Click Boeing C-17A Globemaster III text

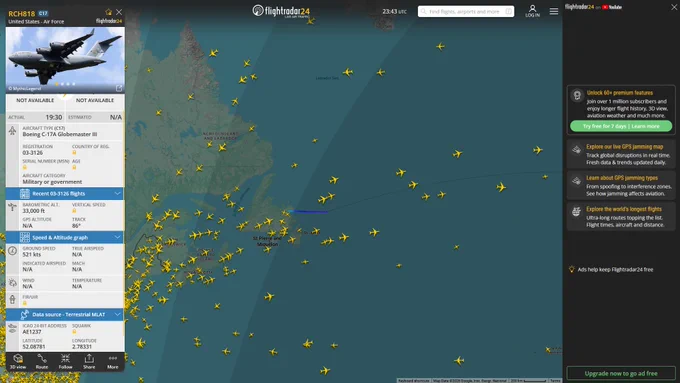tap(60, 134)
